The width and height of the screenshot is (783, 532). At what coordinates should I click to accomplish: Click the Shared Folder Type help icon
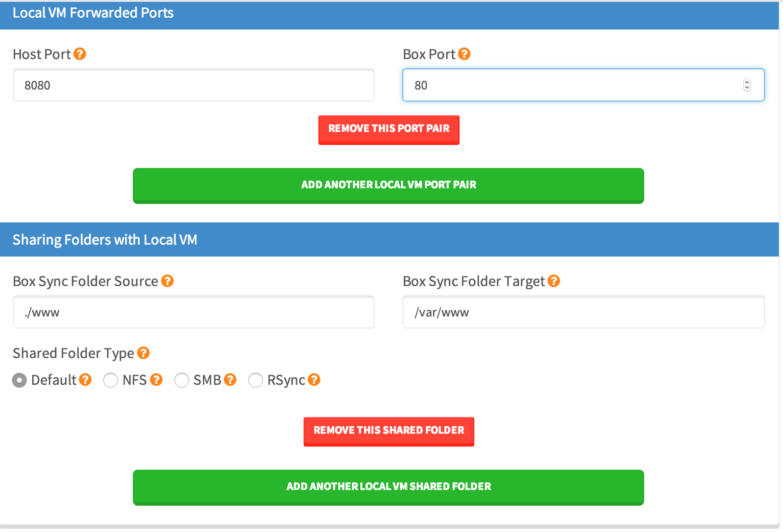[x=143, y=353]
